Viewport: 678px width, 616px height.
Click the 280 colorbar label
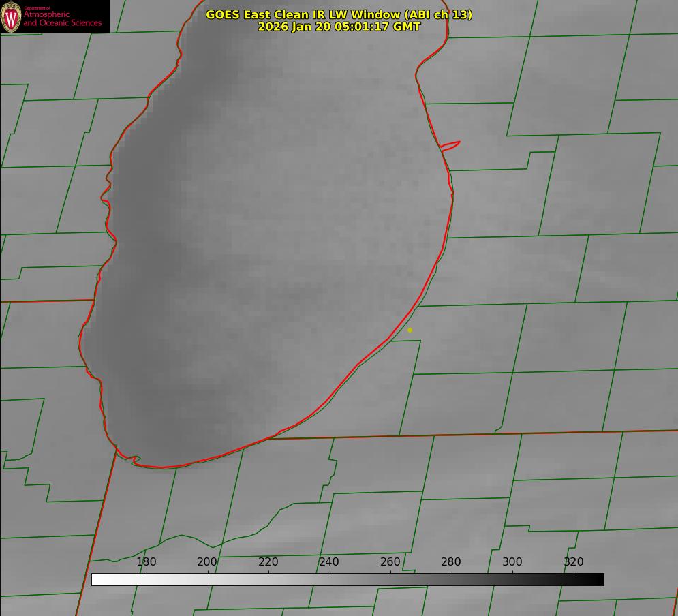(x=451, y=561)
